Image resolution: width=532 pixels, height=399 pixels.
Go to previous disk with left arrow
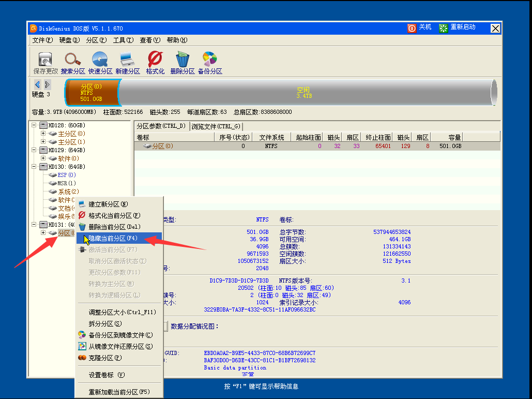click(37, 84)
